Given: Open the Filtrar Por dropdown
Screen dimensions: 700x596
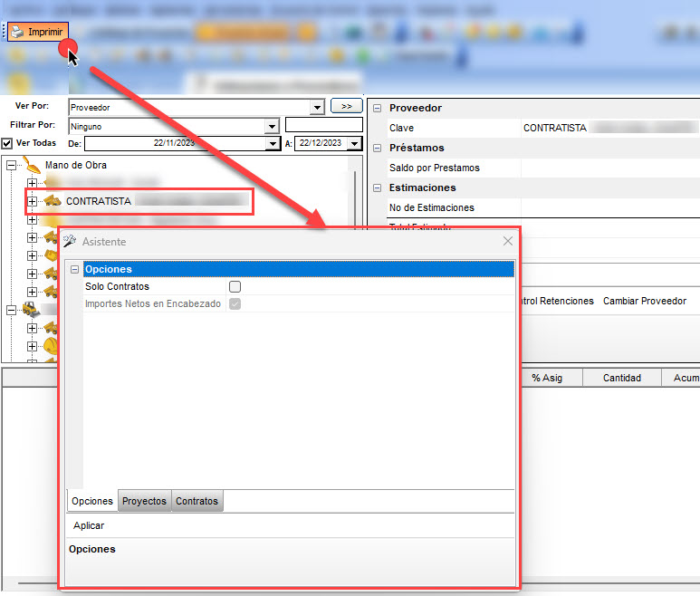Looking at the screenshot, I should click(272, 127).
